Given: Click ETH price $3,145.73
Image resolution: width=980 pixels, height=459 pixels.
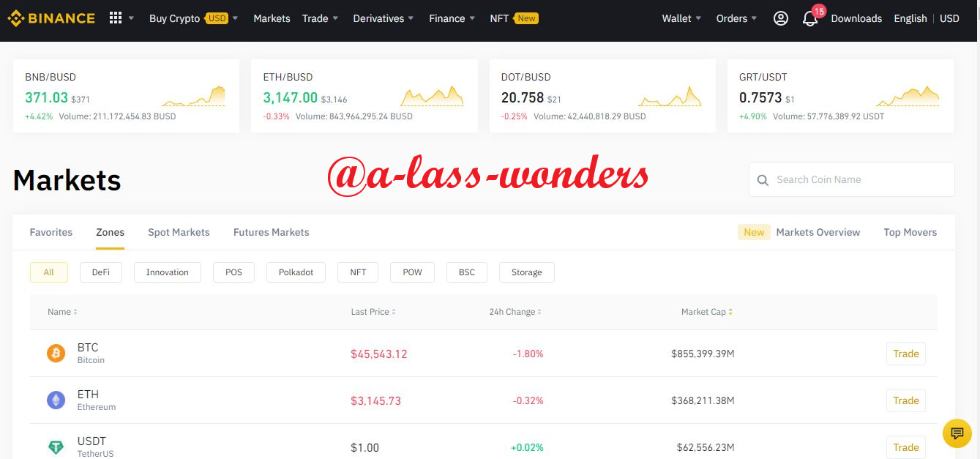Looking at the screenshot, I should click(x=376, y=400).
